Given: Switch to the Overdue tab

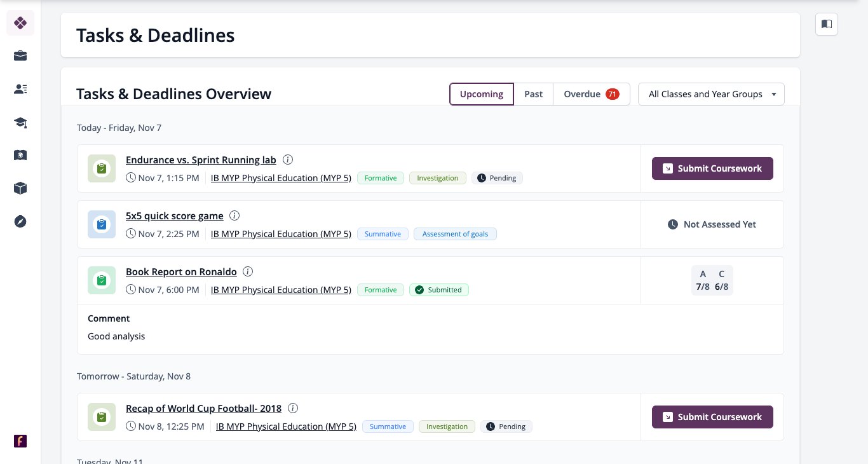Looking at the screenshot, I should click(x=592, y=94).
